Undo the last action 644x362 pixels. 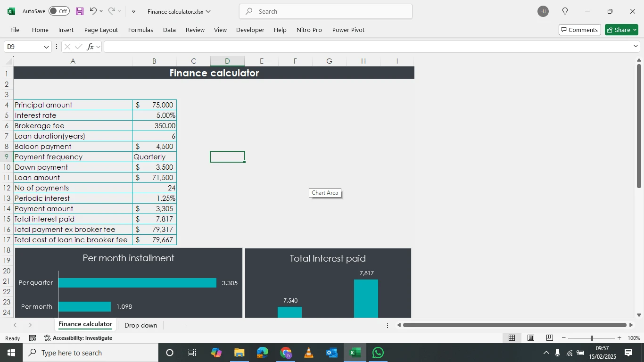(93, 11)
